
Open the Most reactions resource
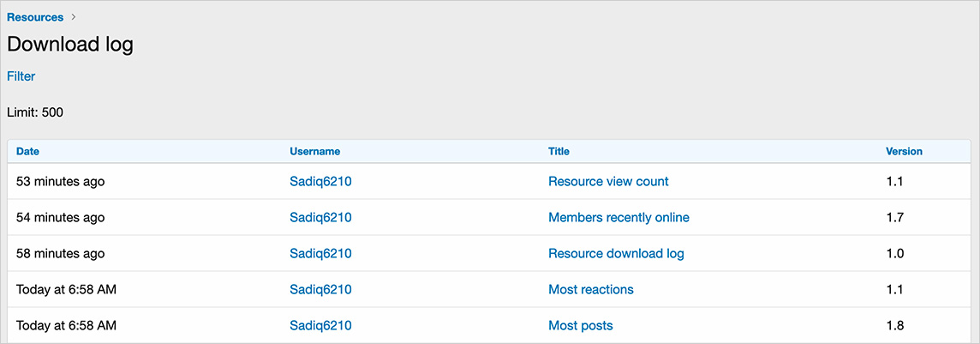point(590,289)
